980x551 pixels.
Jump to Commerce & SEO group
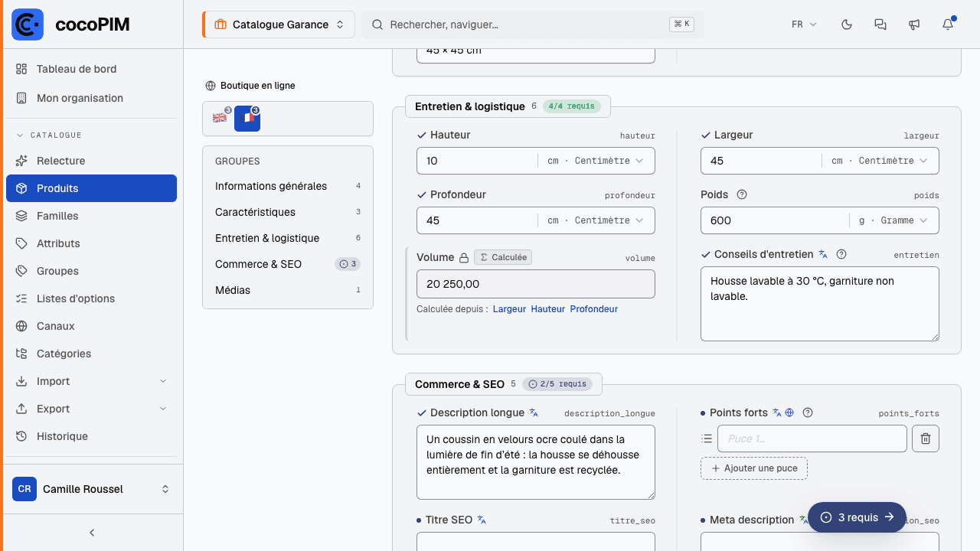coord(287,264)
